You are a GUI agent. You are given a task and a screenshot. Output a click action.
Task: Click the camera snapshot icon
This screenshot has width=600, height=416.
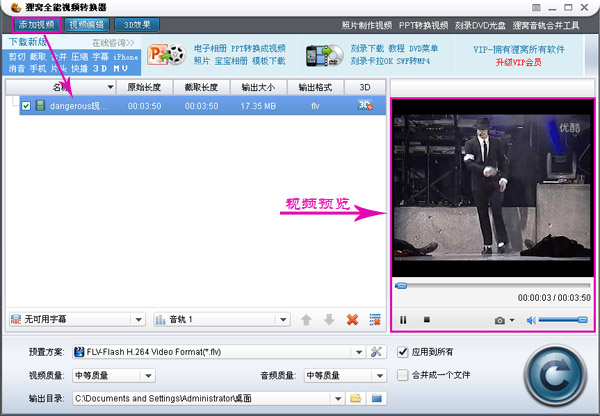[500, 320]
